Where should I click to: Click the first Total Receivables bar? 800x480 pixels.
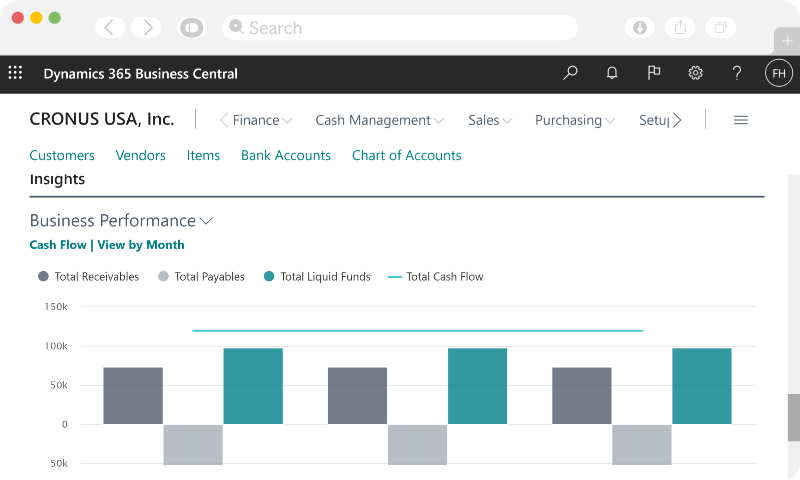point(133,395)
